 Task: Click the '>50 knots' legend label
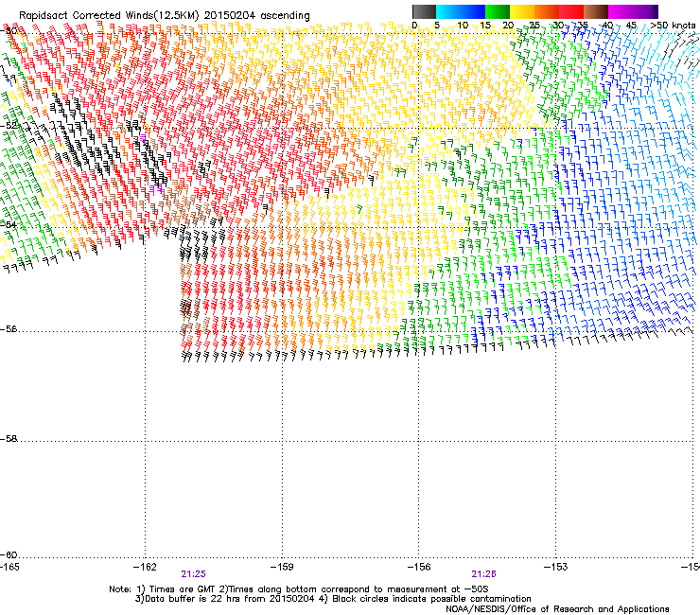coord(673,26)
